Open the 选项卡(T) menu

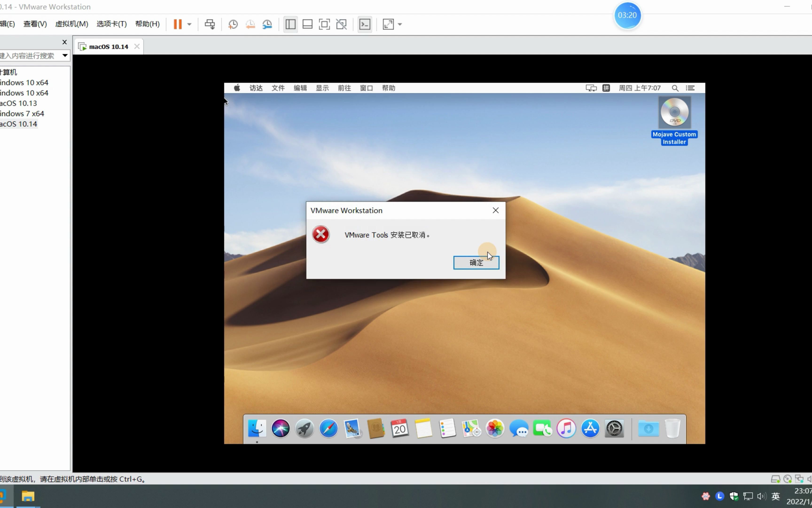click(112, 24)
